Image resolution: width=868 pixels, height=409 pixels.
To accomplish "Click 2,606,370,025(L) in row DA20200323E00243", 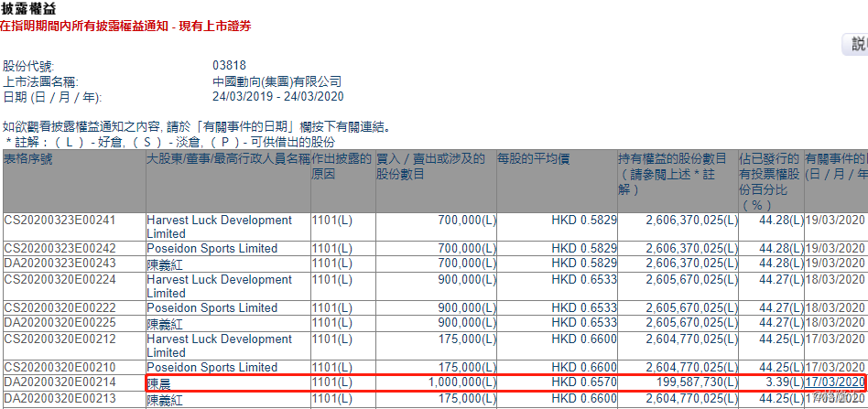I will tap(692, 263).
